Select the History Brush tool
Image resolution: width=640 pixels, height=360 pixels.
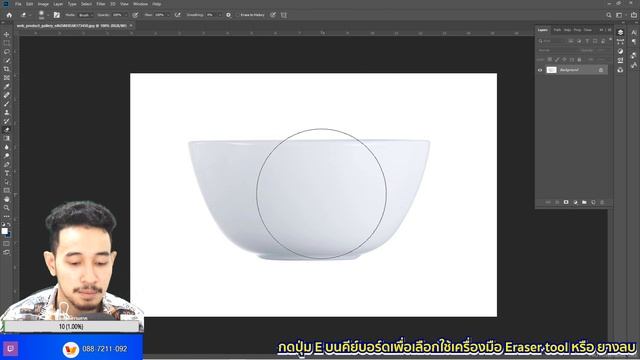click(7, 121)
